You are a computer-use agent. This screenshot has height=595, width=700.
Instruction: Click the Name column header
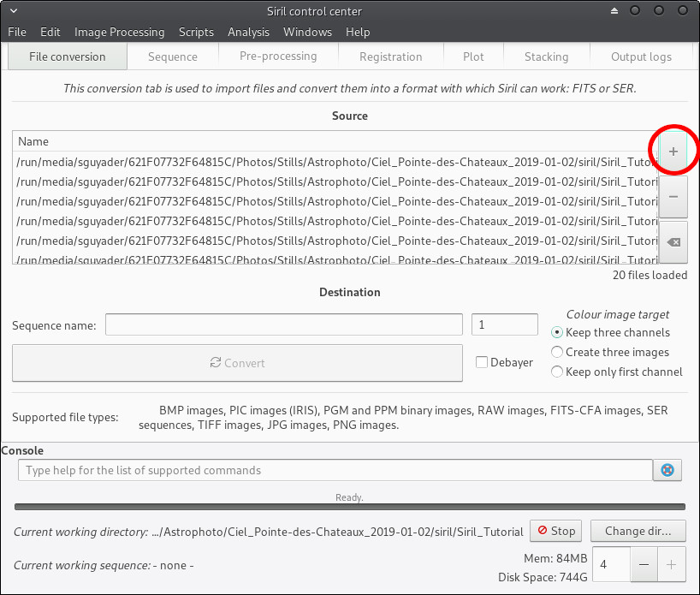335,141
